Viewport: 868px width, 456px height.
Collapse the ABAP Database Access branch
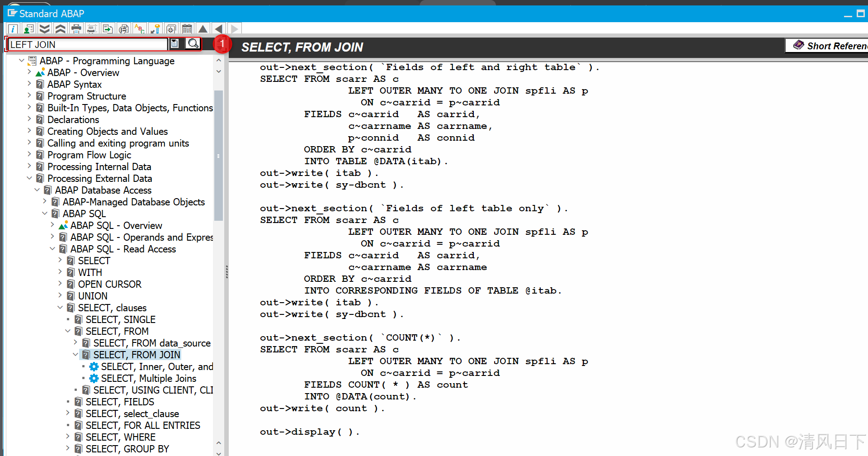tap(37, 190)
